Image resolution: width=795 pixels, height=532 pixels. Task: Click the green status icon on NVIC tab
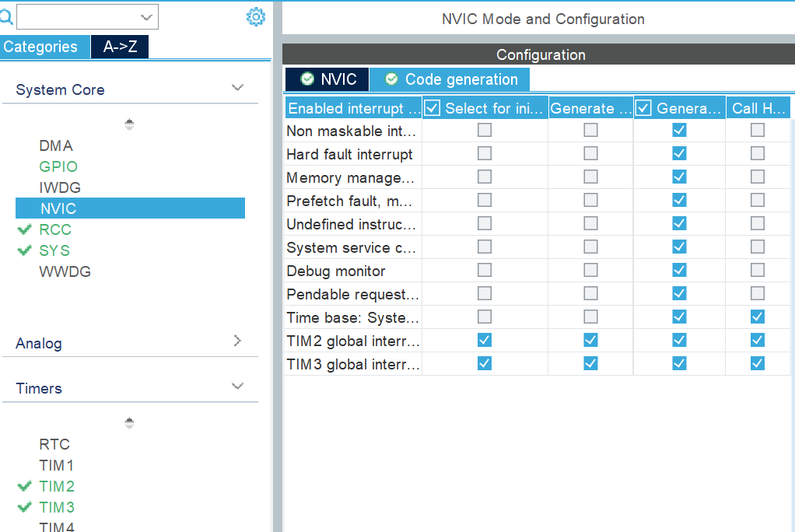point(307,79)
